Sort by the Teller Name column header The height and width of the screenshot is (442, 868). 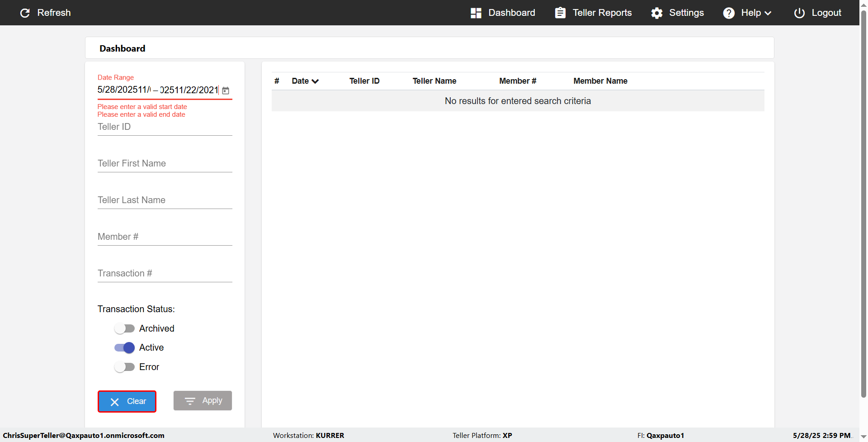click(x=434, y=81)
